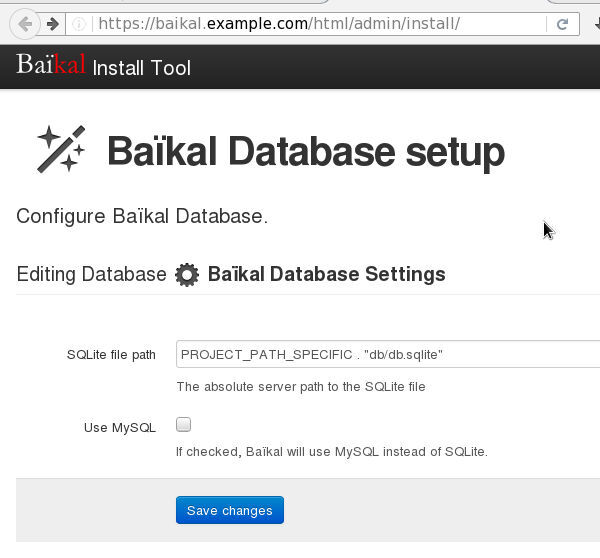Click the absolute server path help text
This screenshot has height=558, width=600.
(x=300, y=386)
